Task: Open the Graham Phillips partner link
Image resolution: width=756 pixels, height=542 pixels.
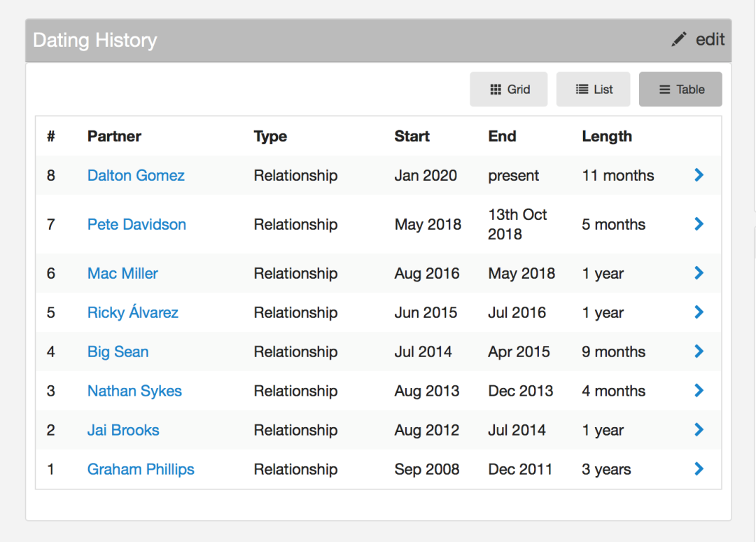Action: tap(141, 469)
